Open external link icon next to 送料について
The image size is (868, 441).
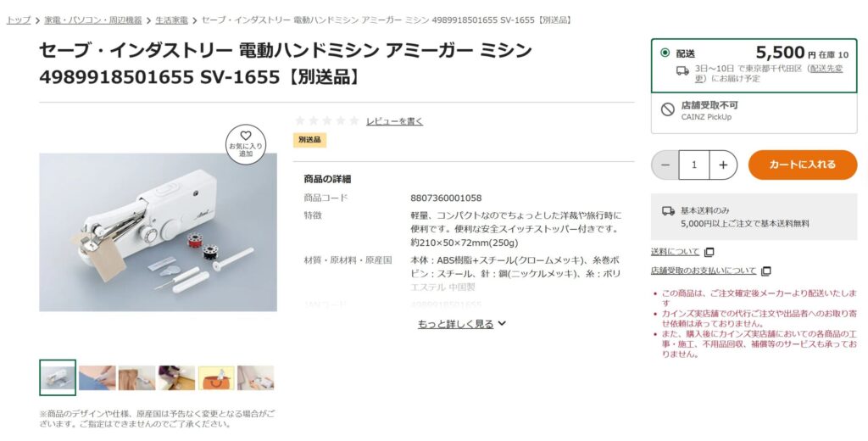click(709, 252)
